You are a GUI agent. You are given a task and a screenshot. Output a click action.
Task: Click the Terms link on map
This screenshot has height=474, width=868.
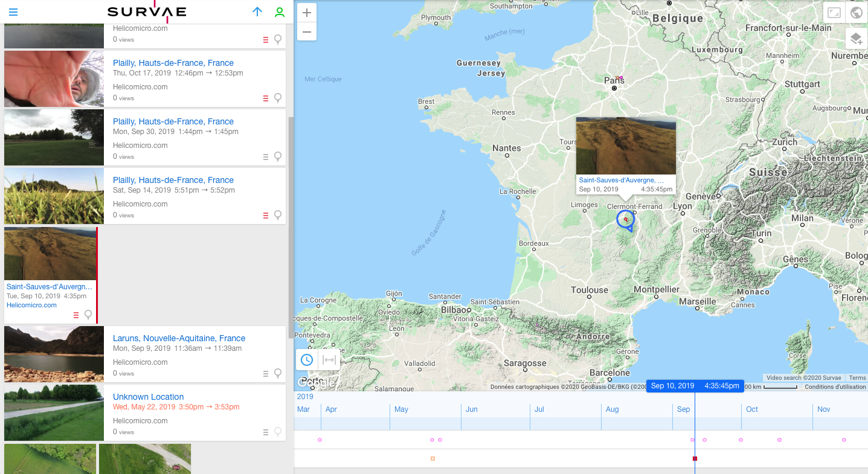(x=857, y=377)
